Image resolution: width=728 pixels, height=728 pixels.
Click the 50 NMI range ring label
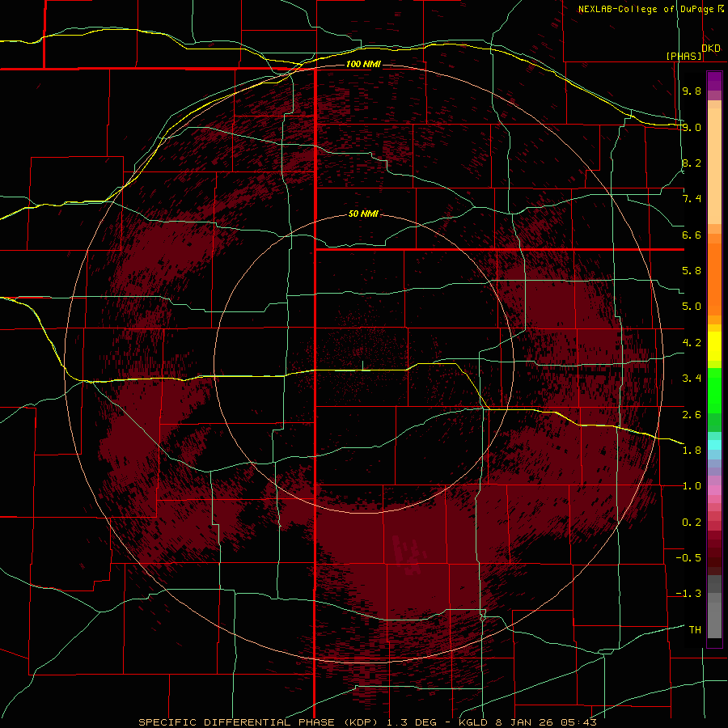point(363,214)
